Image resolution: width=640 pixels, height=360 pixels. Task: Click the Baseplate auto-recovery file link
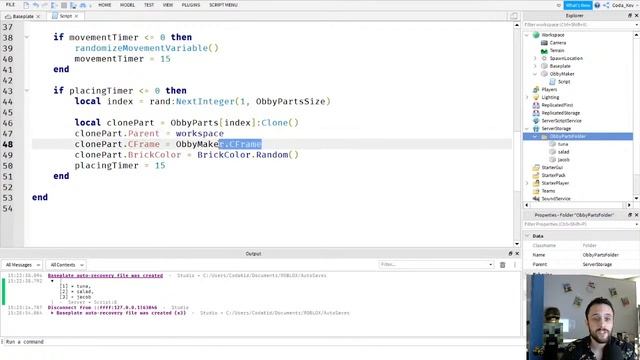[105, 276]
